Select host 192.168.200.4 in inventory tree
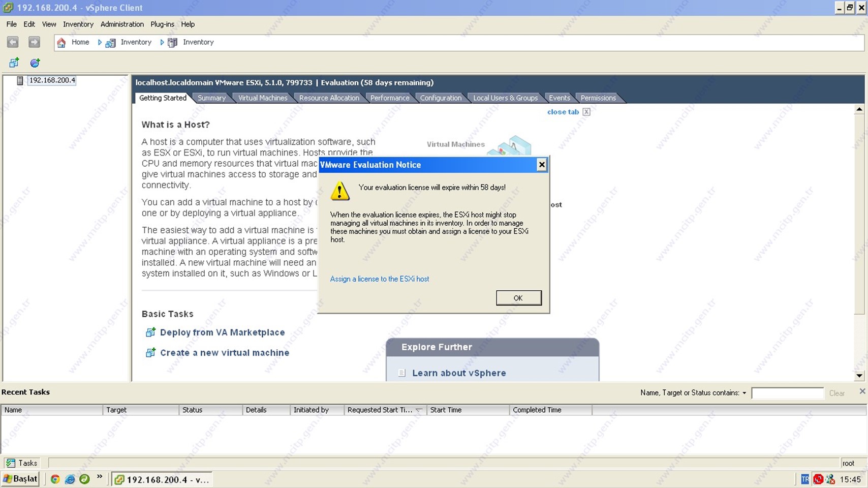The height and width of the screenshot is (488, 868). [52, 80]
